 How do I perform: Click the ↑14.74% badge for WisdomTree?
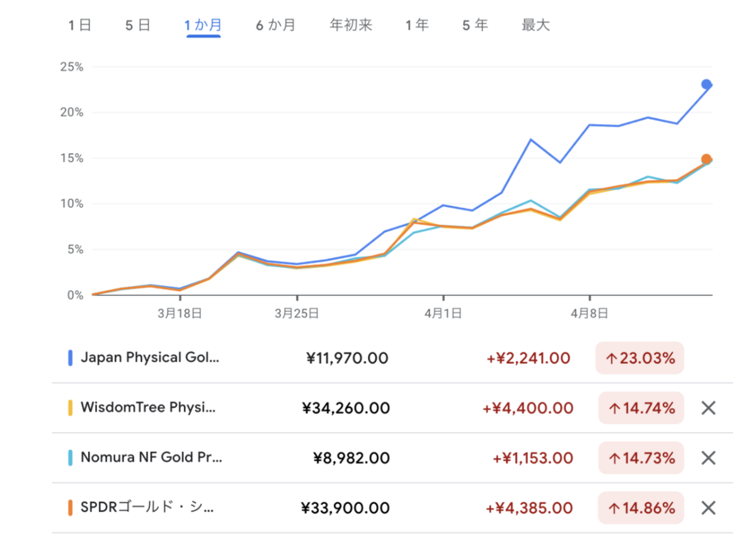tap(641, 408)
